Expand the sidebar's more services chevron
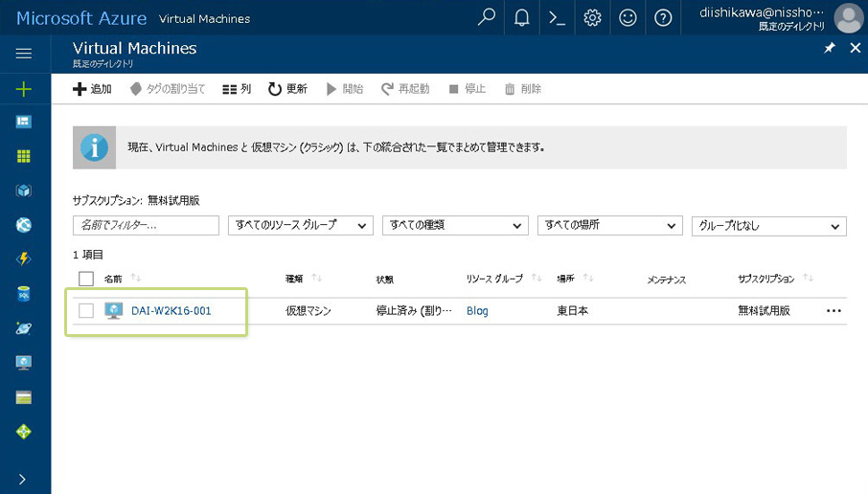This screenshot has width=868, height=494. [24, 479]
